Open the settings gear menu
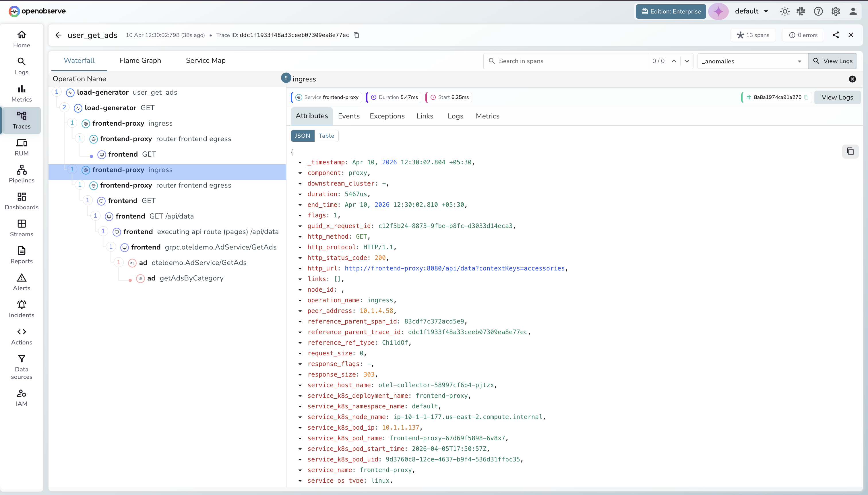 tap(836, 11)
